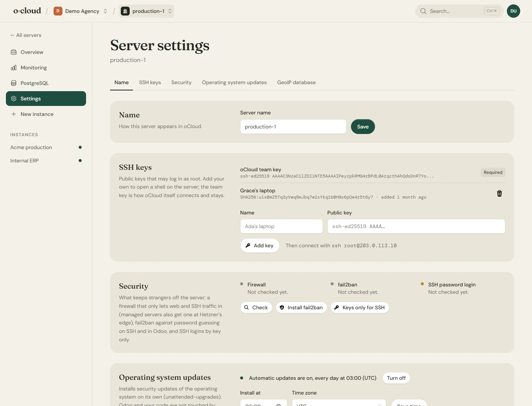Open the Demo Agency organization switcher

81,11
